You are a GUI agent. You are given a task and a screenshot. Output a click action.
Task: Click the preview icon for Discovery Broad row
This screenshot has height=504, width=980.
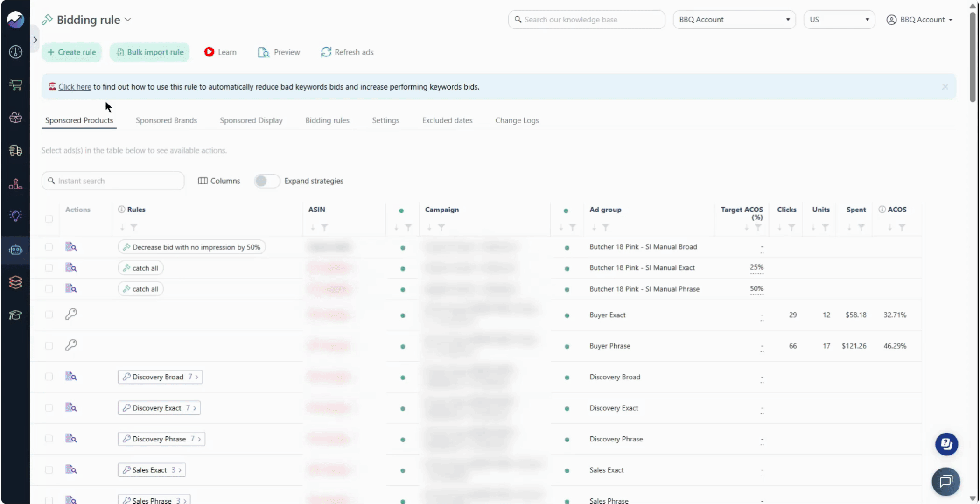click(71, 377)
